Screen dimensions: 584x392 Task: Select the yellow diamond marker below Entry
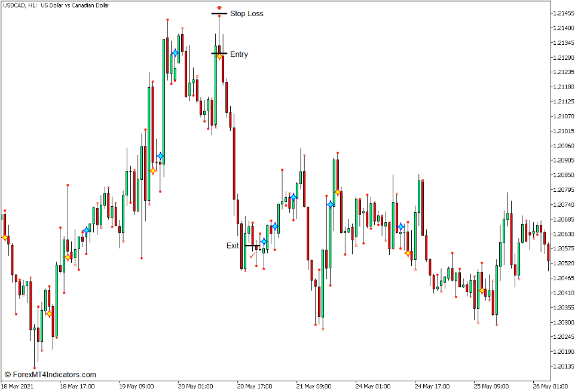point(221,56)
